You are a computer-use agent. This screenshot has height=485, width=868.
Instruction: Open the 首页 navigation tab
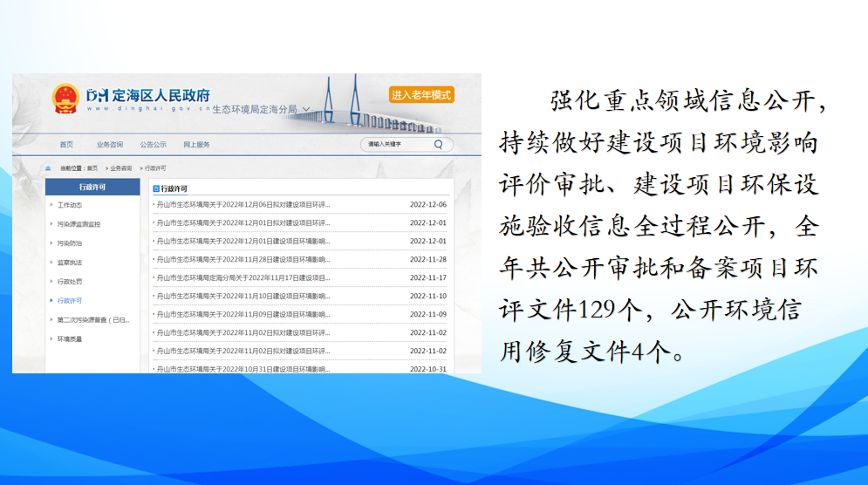click(66, 145)
